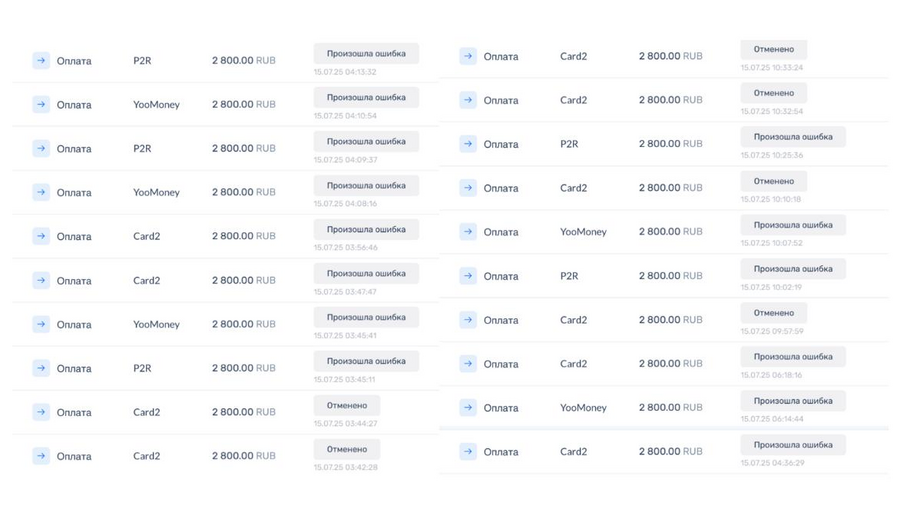Click 'Произошла ошибка' status above 10:02:19
Screen dimensions: 900x516
tap(793, 269)
